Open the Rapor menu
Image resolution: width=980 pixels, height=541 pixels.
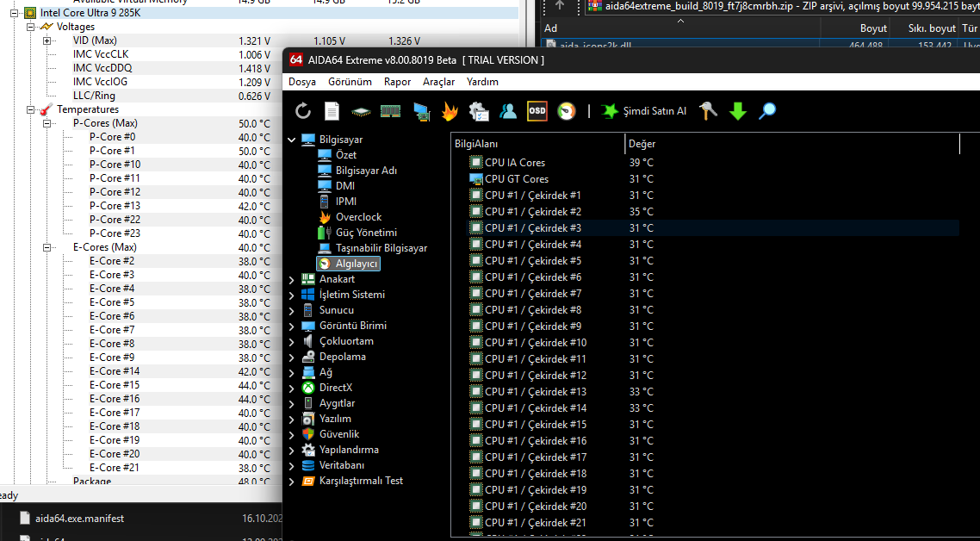click(397, 82)
